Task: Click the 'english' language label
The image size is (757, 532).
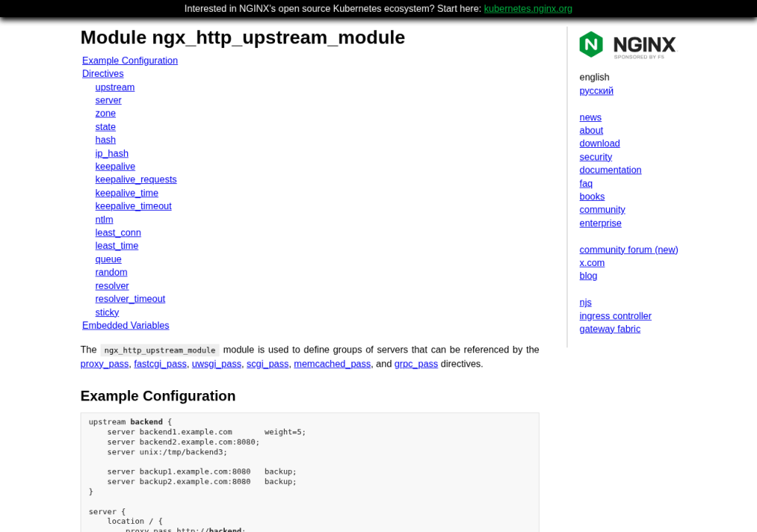Action: click(594, 77)
